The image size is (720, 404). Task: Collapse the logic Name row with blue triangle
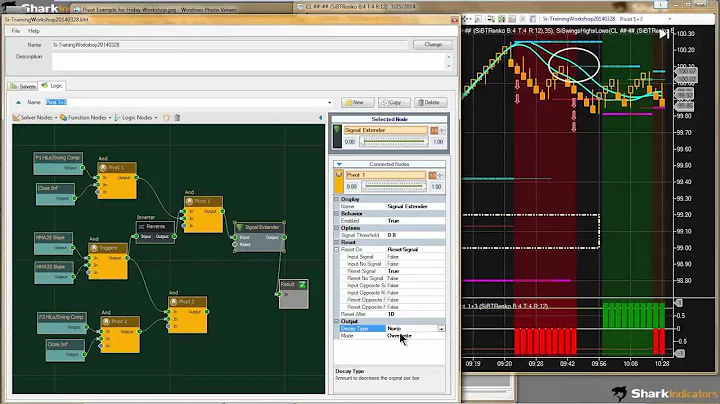coord(18,102)
